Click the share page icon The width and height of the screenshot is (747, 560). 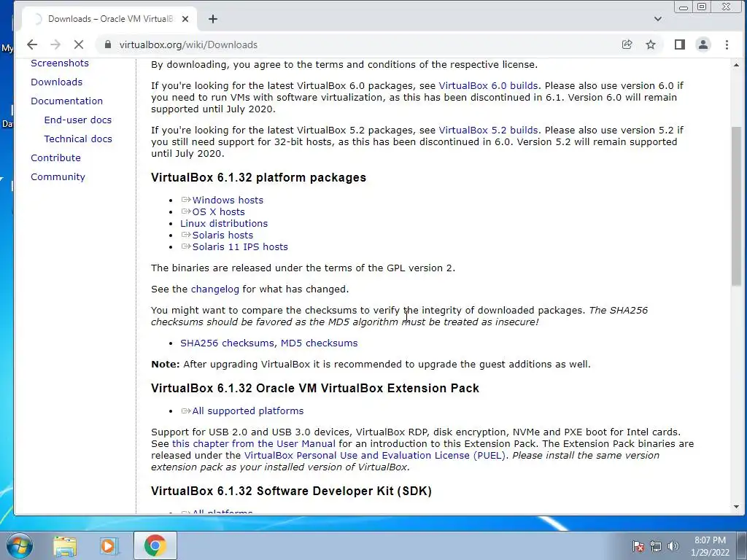pyautogui.click(x=627, y=44)
